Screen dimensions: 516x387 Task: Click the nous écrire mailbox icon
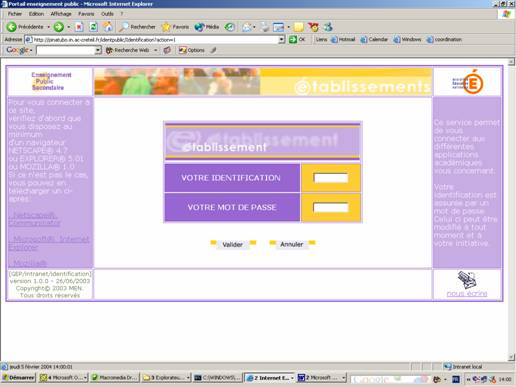467,279
